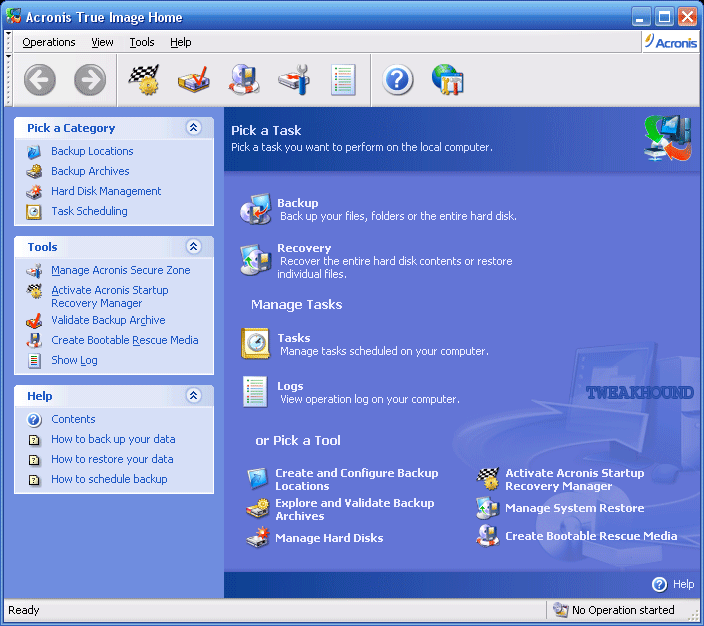Viewport: 704px width, 626px height.
Task: Click the Contents question mark icon
Action: [34, 420]
